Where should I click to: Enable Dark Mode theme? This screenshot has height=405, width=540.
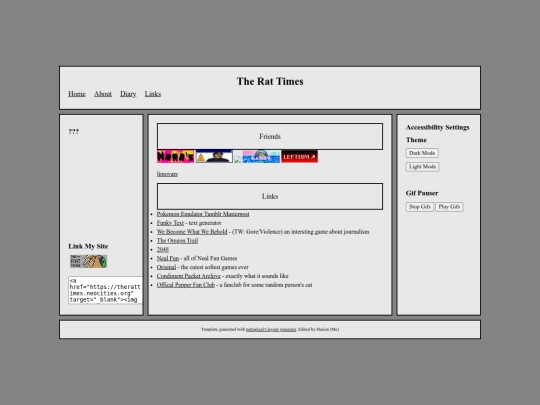click(422, 153)
